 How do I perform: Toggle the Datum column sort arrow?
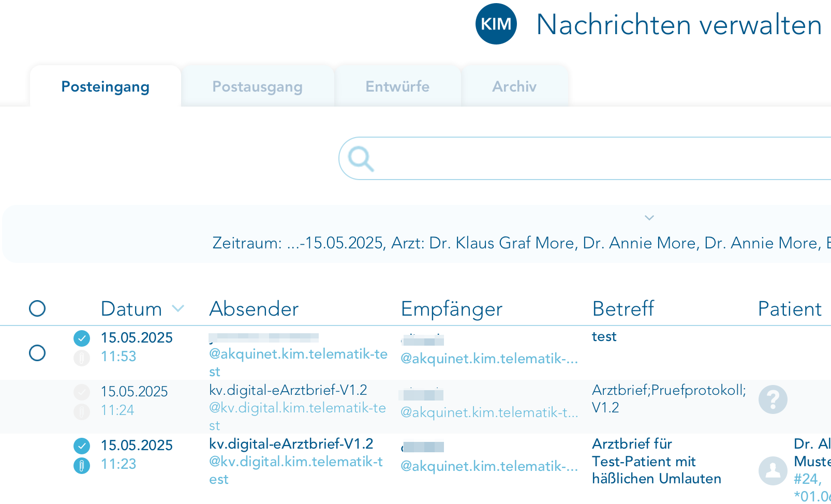click(x=178, y=309)
